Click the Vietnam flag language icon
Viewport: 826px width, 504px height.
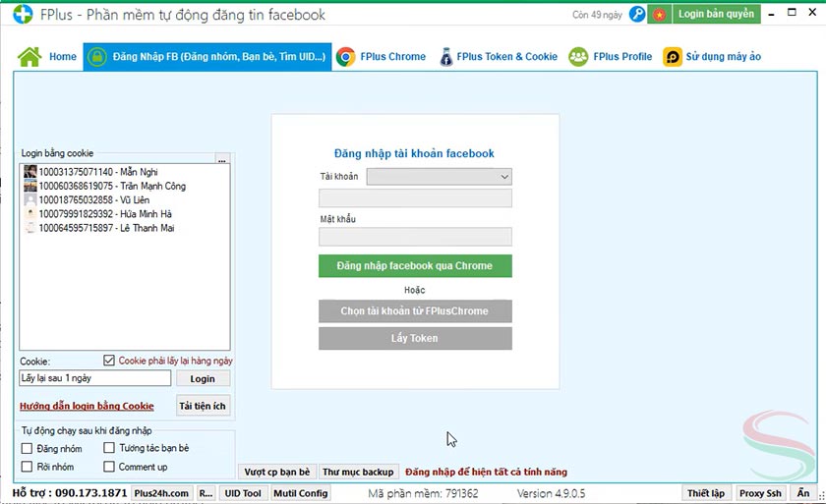(659, 15)
